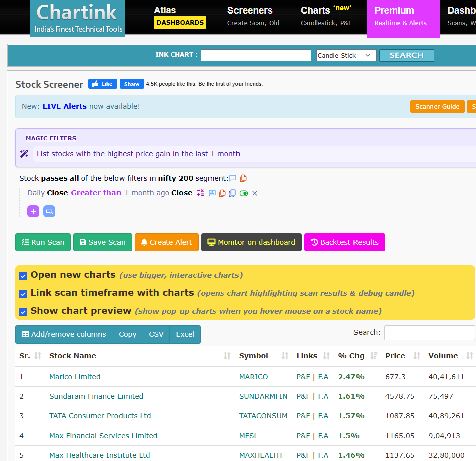Screen dimensions: 476x461
Task: Change the second Close attribute after month ago
Action: pos(182,193)
